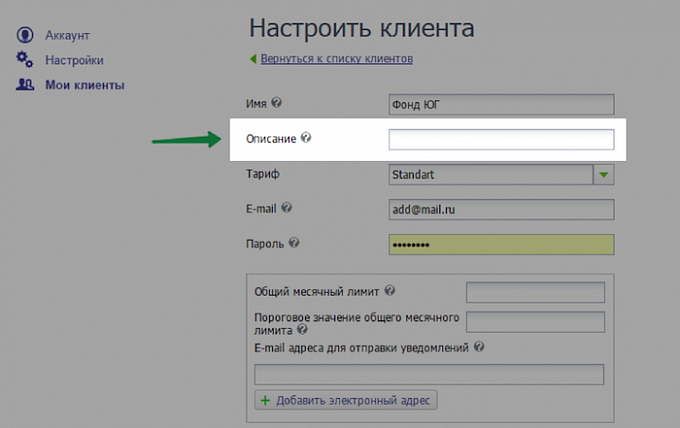
Task: Click the E-mail field with add@mail.ru
Action: point(501,209)
